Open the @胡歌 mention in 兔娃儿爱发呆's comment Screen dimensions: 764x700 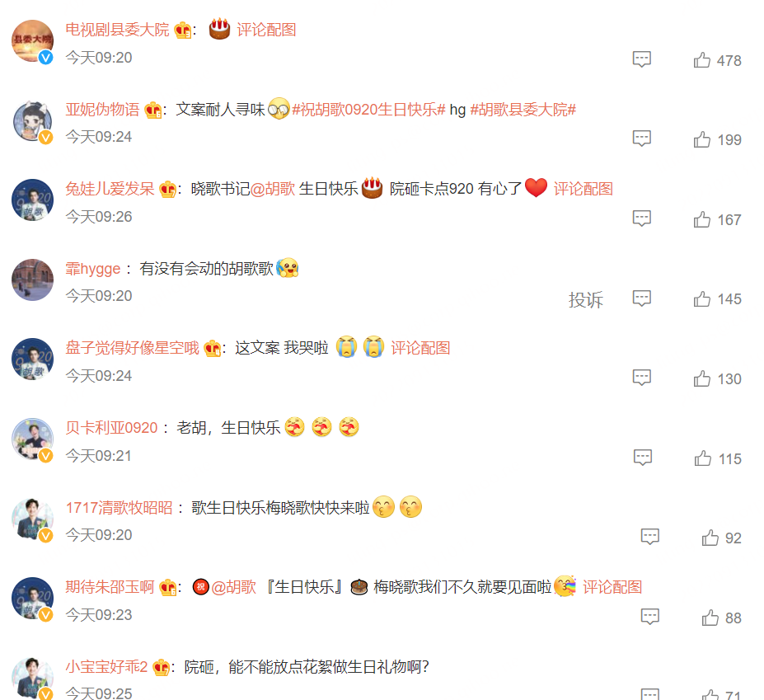point(272,189)
